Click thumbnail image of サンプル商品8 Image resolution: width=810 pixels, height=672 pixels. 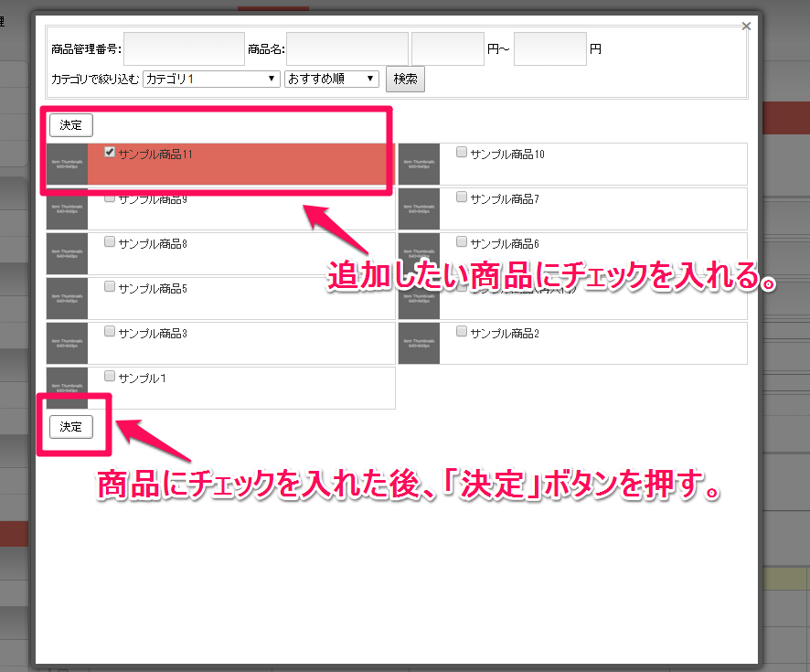pyautogui.click(x=67, y=254)
